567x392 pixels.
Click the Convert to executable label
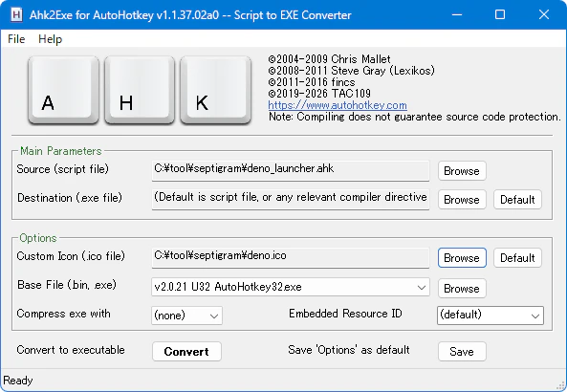(71, 350)
